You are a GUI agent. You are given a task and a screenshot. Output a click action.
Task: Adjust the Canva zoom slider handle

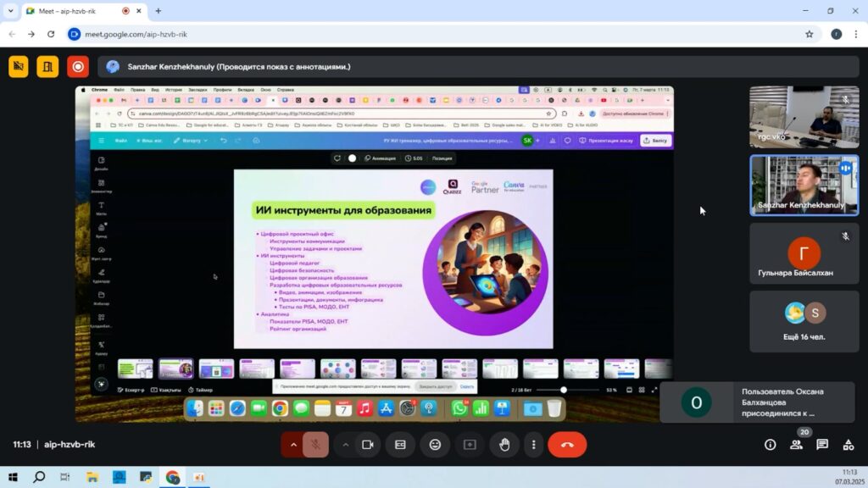pos(564,390)
